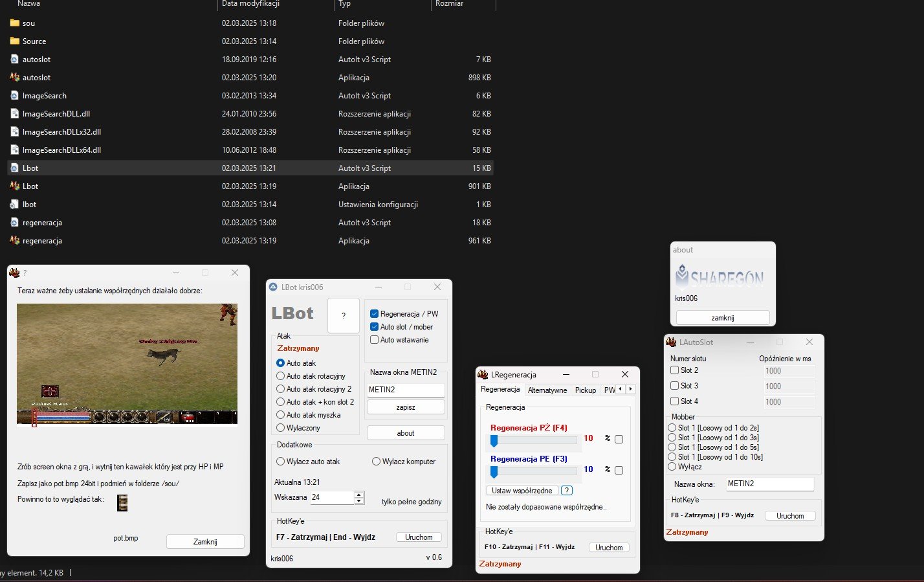Viewport: 924px width, 582px height.
Task: Select the autoslot AutoIt script file icon
Action: click(14, 59)
